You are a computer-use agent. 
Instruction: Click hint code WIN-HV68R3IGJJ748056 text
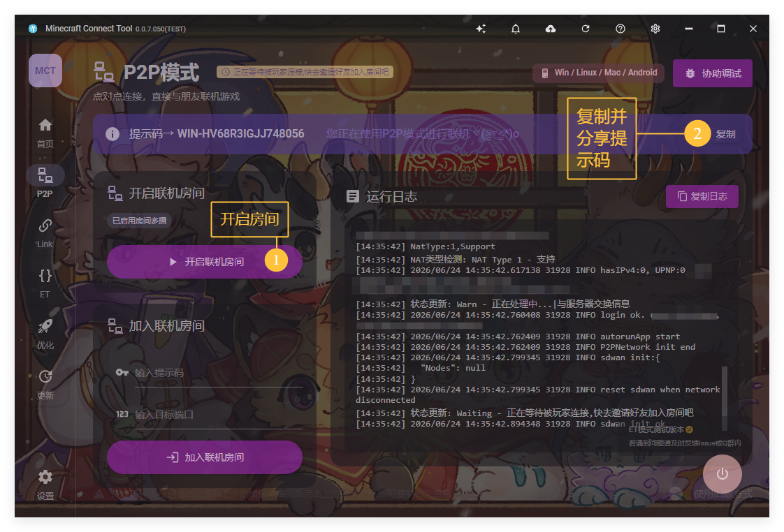(240, 134)
